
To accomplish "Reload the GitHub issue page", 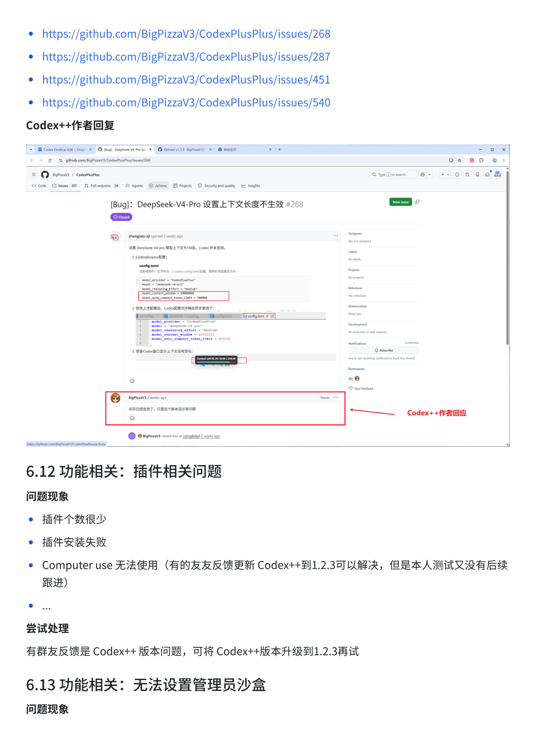I will click(x=50, y=160).
